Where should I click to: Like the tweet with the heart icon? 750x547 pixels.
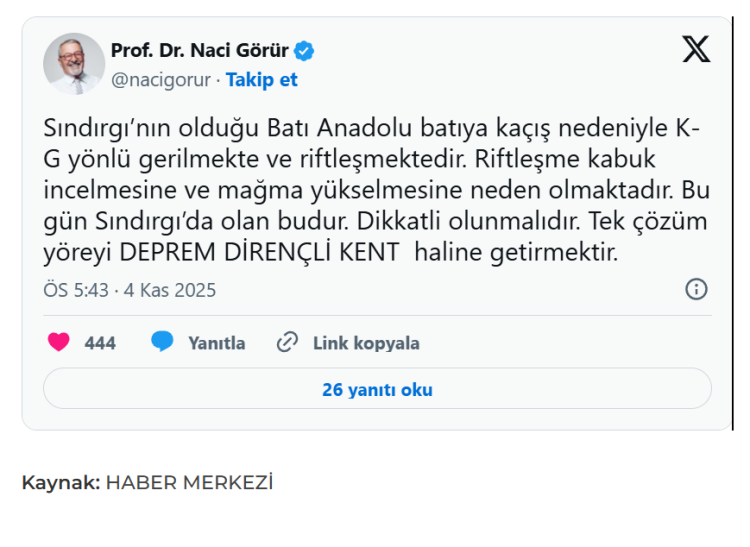tap(59, 342)
